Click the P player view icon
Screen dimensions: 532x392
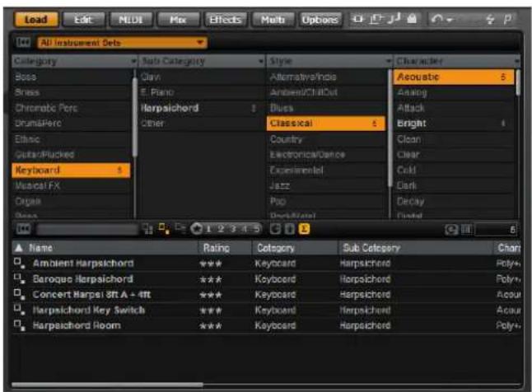click(x=507, y=19)
